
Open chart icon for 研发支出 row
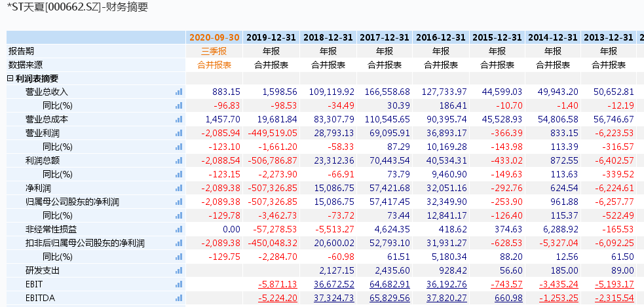pos(179,270)
